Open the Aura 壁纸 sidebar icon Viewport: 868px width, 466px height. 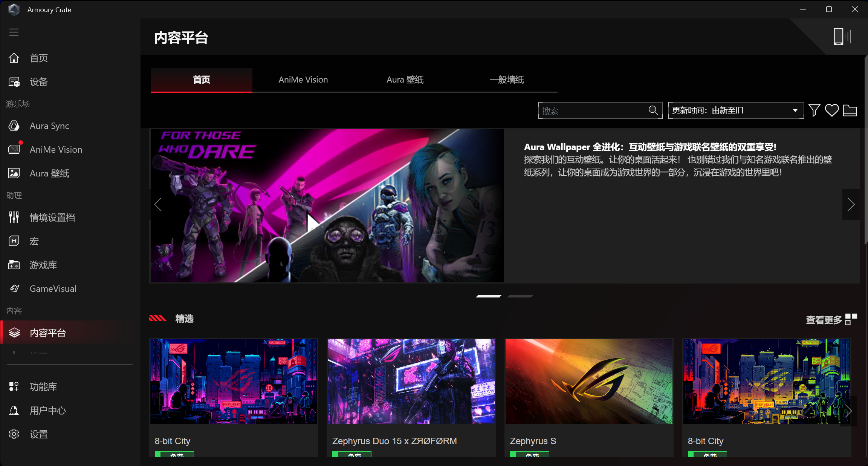pyautogui.click(x=14, y=173)
